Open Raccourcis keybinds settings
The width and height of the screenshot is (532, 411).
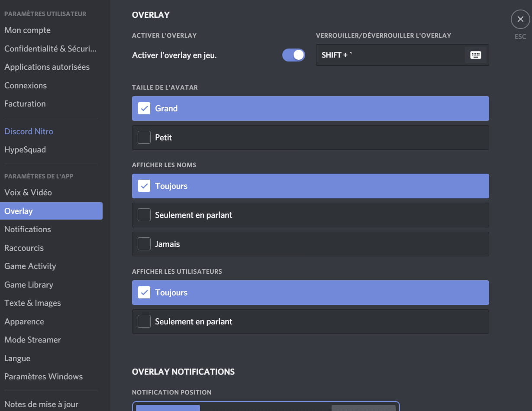pos(24,248)
